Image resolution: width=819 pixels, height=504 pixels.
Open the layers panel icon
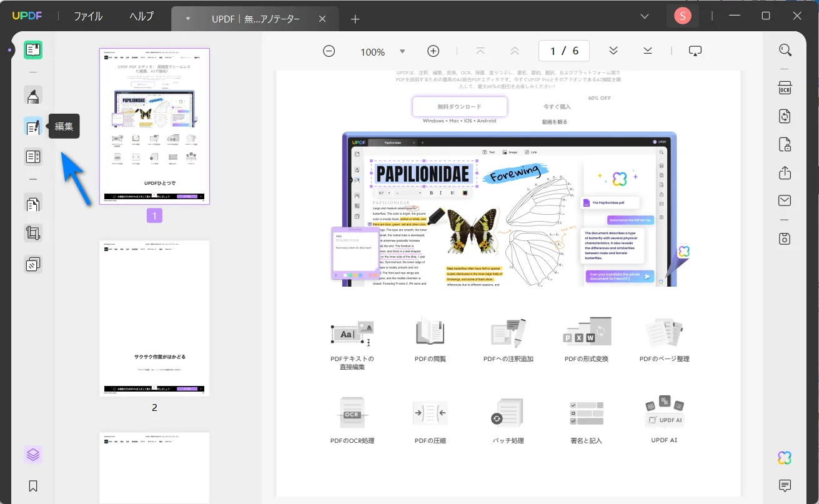point(33,455)
